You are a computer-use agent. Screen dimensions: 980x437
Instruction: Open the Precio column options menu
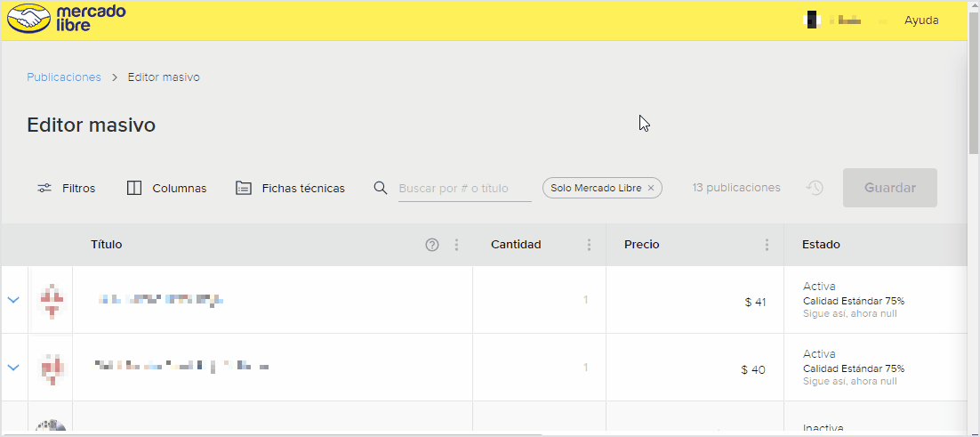pyautogui.click(x=767, y=245)
